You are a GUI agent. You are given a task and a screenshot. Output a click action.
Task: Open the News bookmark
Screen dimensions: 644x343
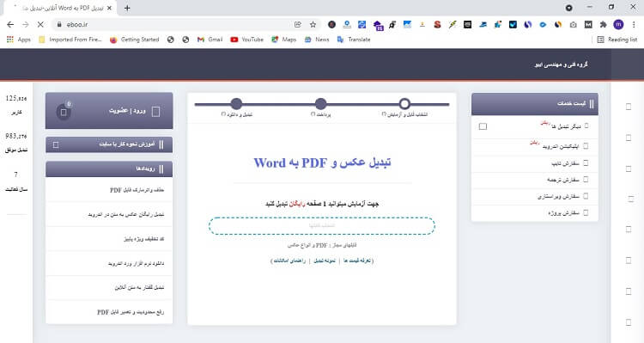(x=317, y=40)
